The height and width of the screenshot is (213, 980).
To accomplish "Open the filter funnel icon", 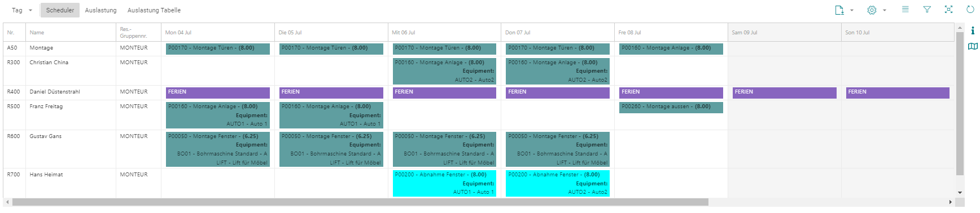I will (927, 10).
